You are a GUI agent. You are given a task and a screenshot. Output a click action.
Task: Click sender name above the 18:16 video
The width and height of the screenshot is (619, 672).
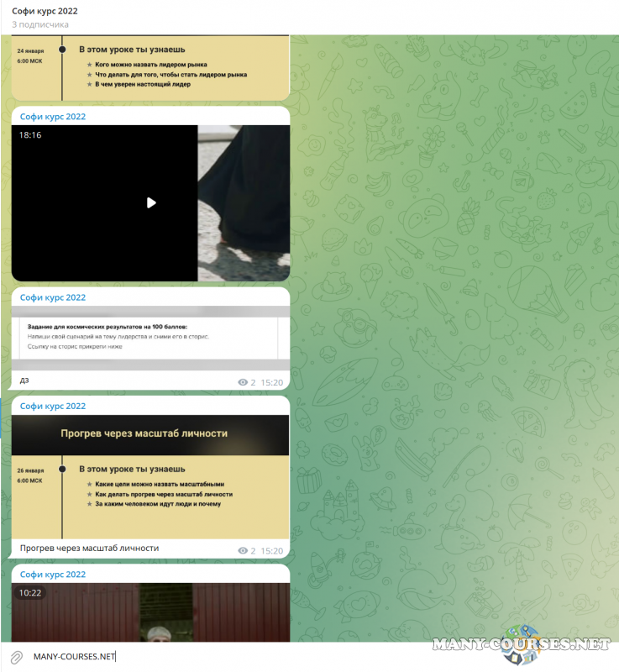click(53, 117)
